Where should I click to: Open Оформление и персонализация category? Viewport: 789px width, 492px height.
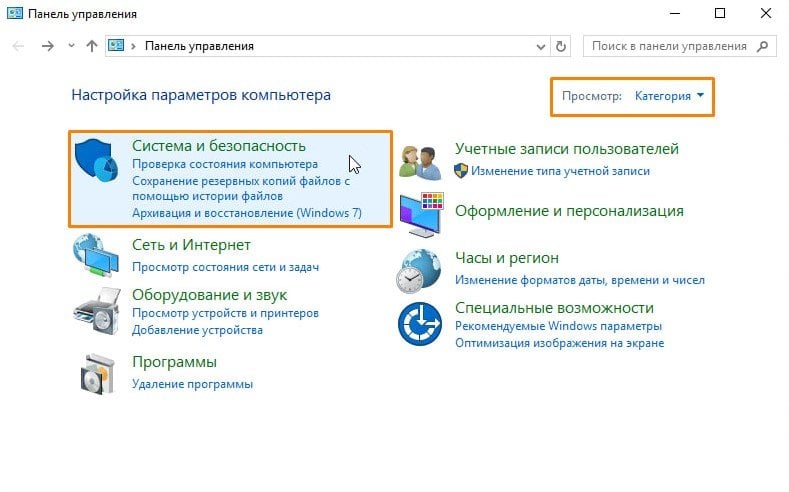coord(569,211)
